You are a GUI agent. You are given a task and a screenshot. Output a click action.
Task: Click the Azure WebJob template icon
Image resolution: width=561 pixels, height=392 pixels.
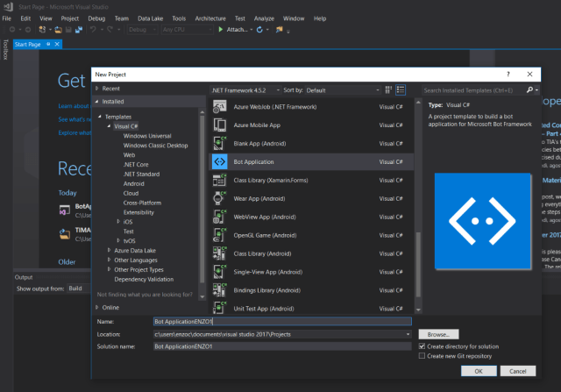[x=219, y=107]
